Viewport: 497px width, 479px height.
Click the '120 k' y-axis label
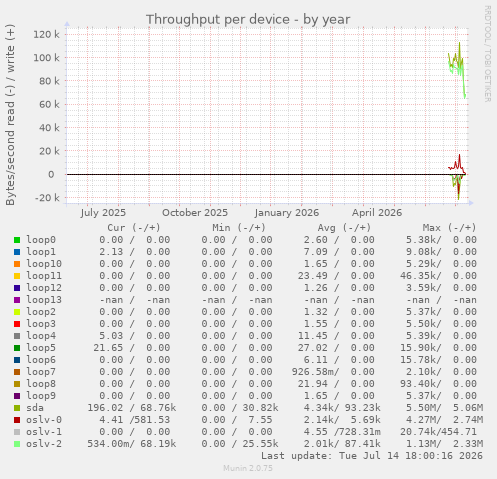coord(46,34)
